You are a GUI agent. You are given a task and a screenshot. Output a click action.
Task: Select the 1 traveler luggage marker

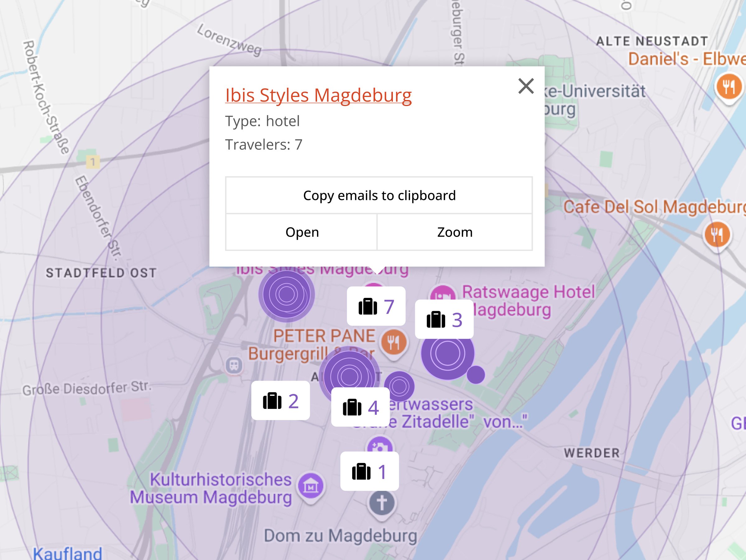coord(369,471)
